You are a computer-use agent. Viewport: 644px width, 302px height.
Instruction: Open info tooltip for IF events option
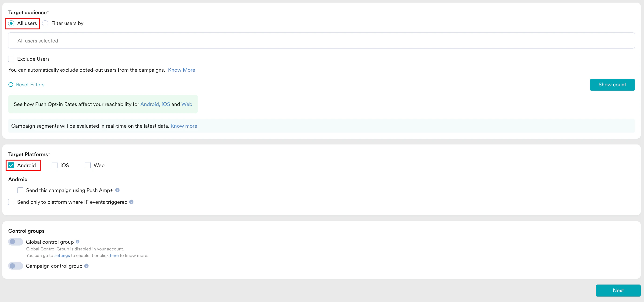coord(132,202)
